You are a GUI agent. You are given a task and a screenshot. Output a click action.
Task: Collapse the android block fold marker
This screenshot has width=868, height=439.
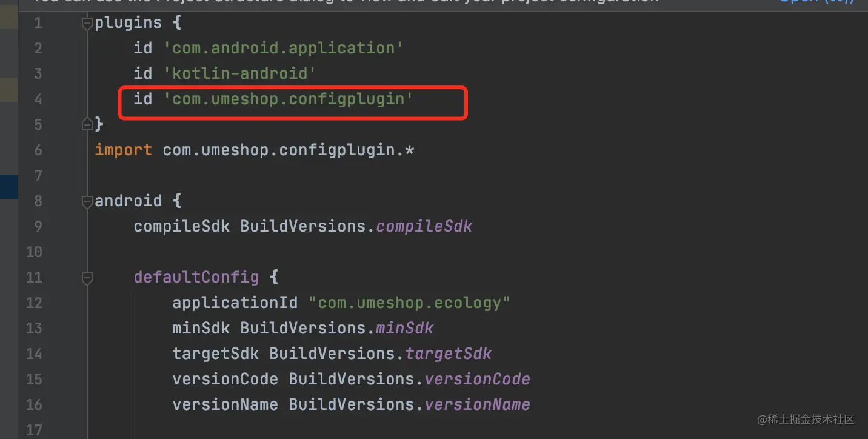pyautogui.click(x=87, y=201)
